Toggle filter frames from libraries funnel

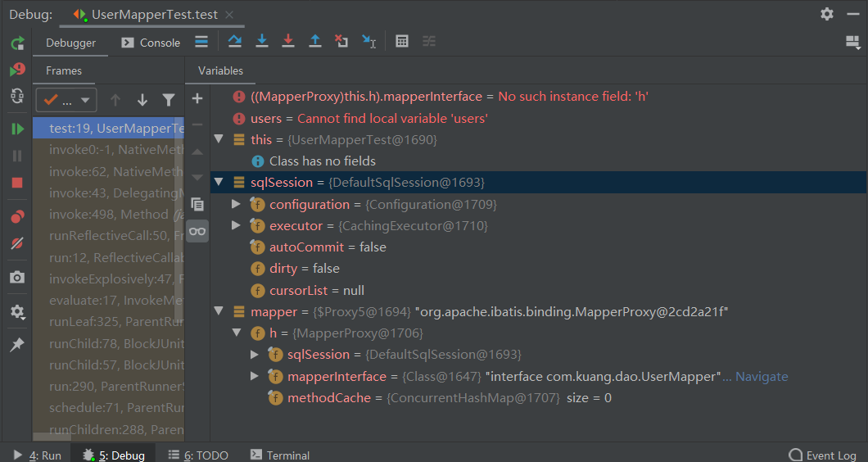pyautogui.click(x=169, y=100)
